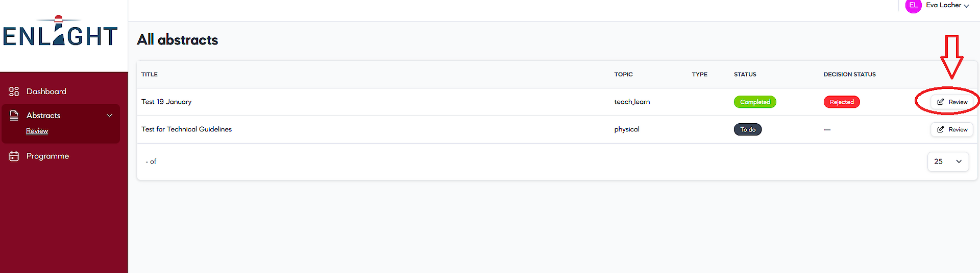
Task: Collapse the Abstracts menu chevron
Action: [x=109, y=116]
